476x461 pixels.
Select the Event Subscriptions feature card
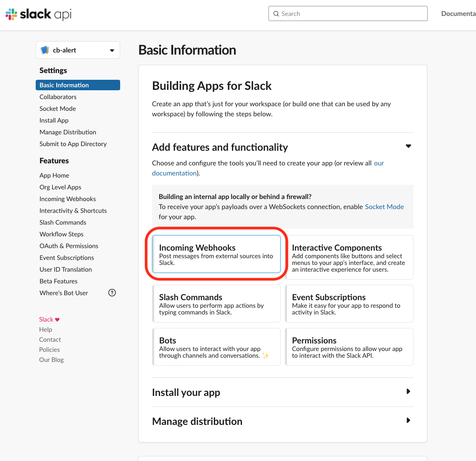[349, 303]
